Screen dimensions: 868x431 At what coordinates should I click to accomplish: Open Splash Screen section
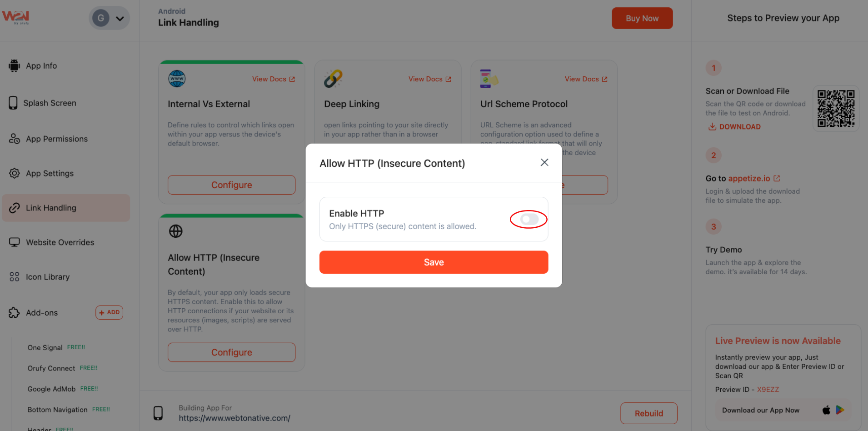click(x=50, y=103)
